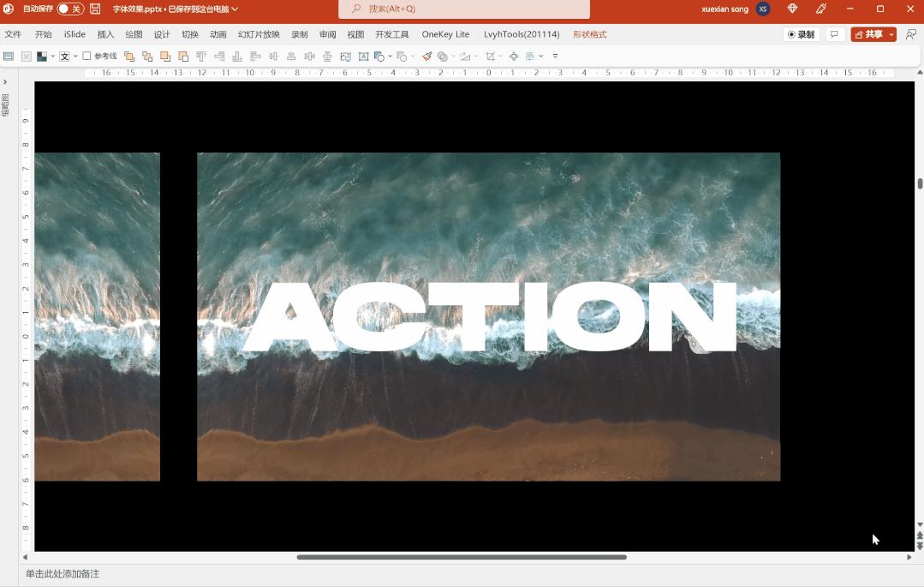Screen dimensions: 924x587
Task: Click the 共享 share button
Action: (867, 34)
